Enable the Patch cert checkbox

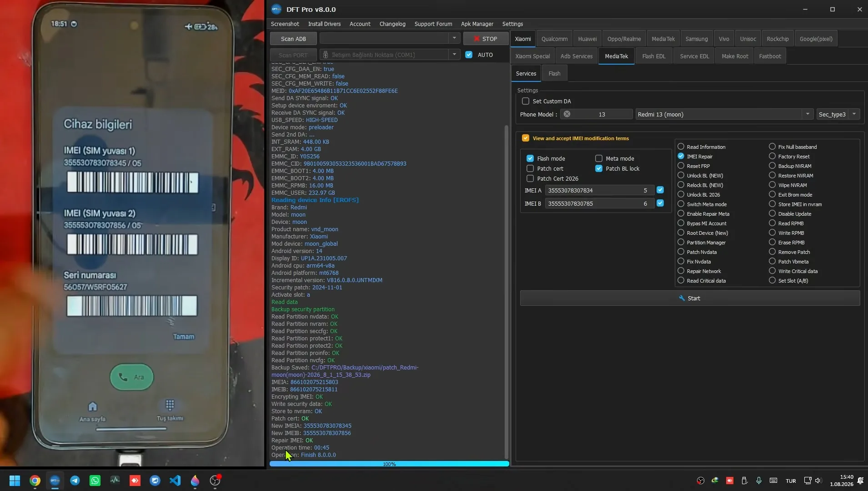click(530, 168)
